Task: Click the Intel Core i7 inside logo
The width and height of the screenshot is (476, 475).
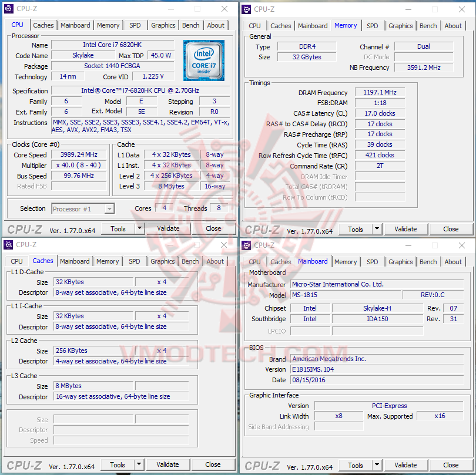Action: coord(204,60)
